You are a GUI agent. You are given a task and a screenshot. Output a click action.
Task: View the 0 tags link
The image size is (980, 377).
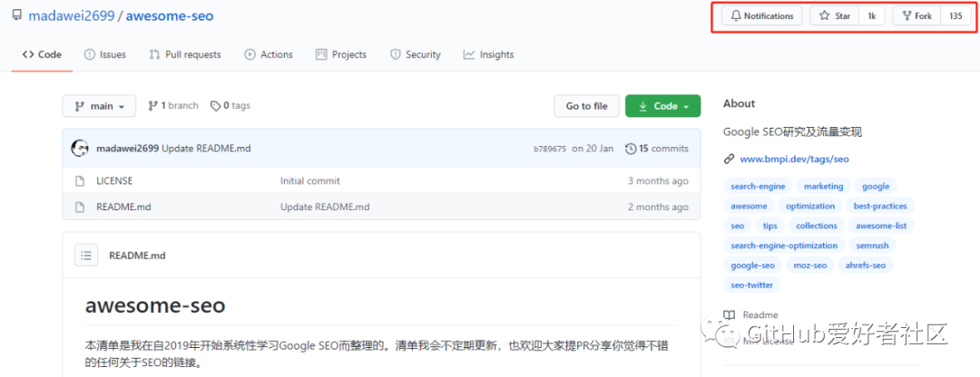pos(230,105)
